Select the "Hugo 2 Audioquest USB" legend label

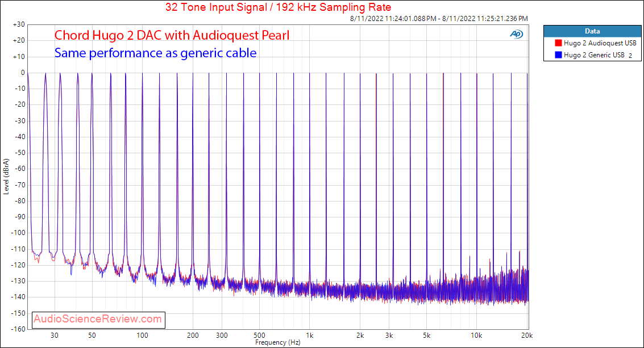click(600, 43)
